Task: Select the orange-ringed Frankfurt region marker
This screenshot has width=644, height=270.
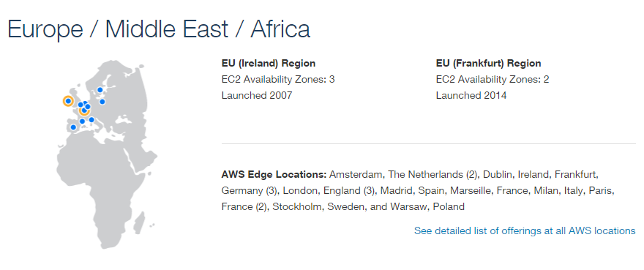Action: pos(84,110)
